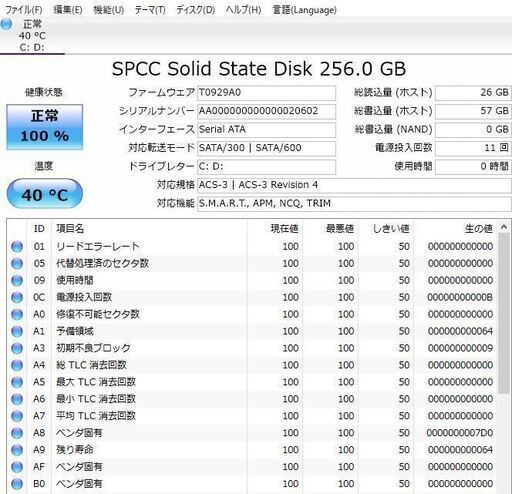Click the SATA/300 | SATA/600 transfer mode field

266,148
